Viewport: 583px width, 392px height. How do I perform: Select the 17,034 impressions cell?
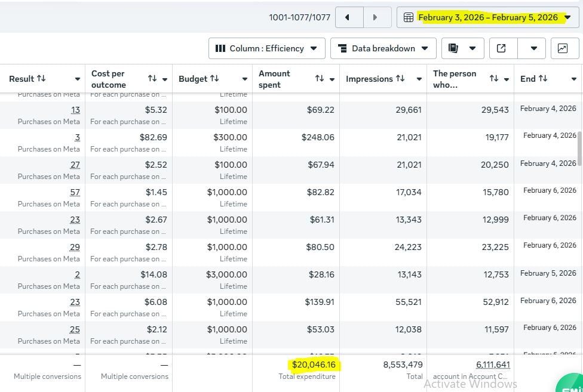click(409, 192)
